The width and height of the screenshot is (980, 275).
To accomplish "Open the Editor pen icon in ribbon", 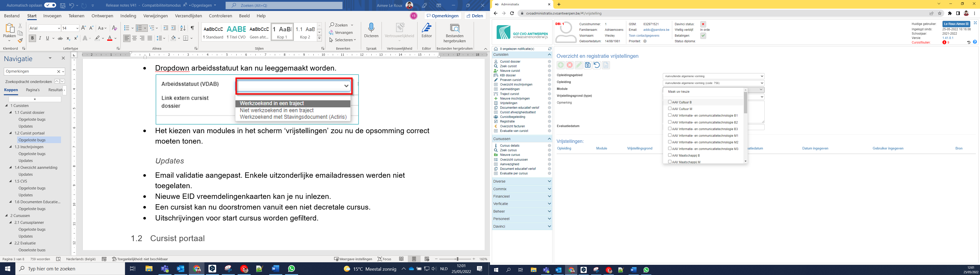I will (x=426, y=28).
